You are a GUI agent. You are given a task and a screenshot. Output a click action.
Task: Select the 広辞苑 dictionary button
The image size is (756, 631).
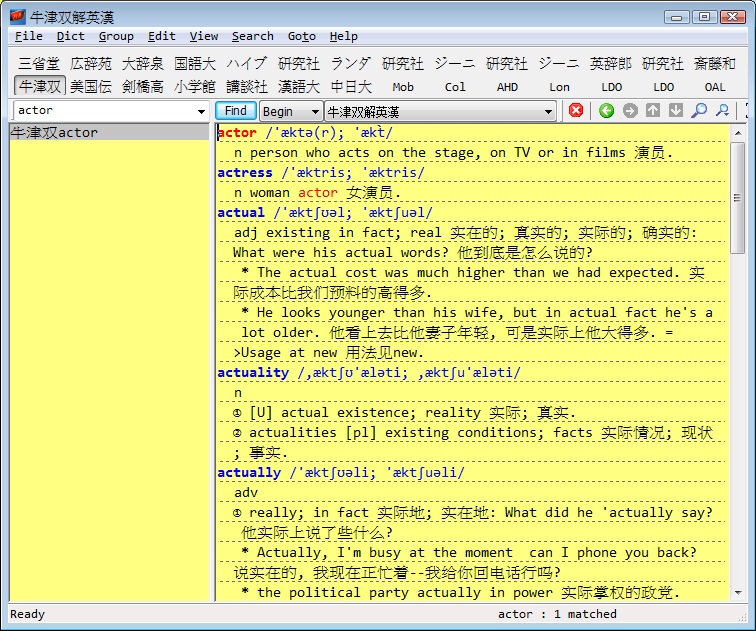coord(91,63)
